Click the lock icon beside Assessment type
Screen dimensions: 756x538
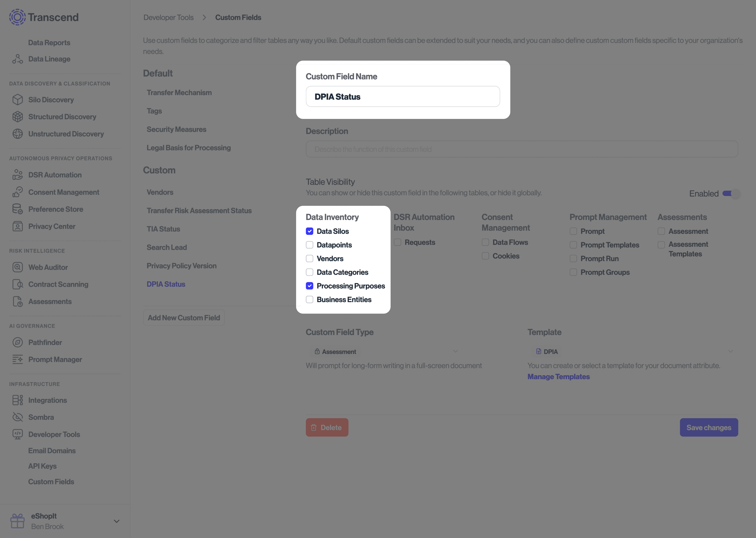coord(317,351)
